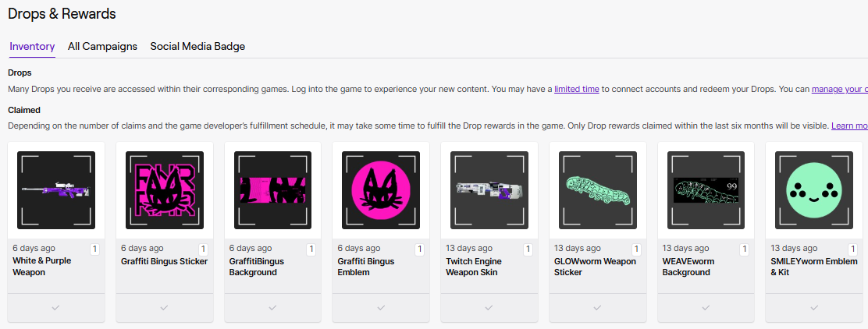This screenshot has height=329, width=868.
Task: Click the pink Graffiti Bingus Emblem icon
Action: pos(380,189)
